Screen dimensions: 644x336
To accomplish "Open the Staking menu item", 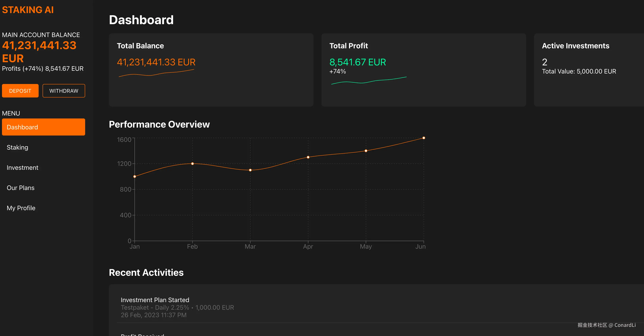I will (17, 147).
